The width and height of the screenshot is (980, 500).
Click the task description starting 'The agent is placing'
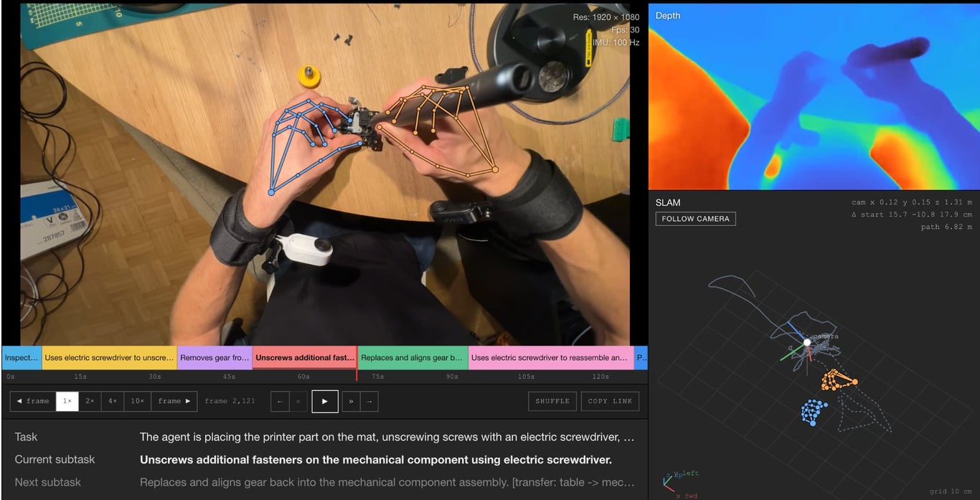coord(387,437)
